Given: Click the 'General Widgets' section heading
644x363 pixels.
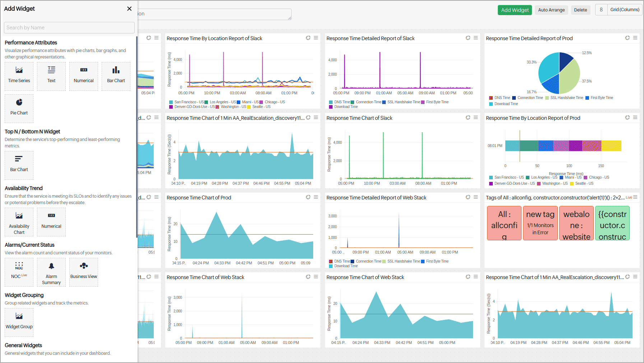Looking at the screenshot, I should (23, 345).
